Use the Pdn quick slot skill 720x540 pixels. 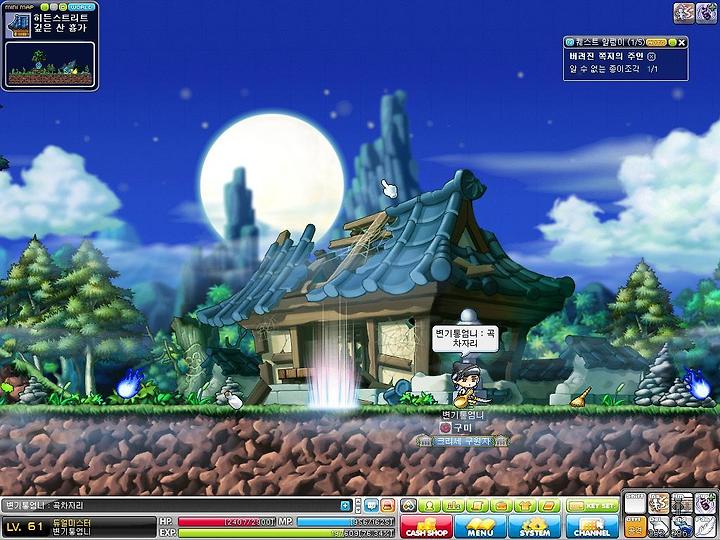[704, 527]
